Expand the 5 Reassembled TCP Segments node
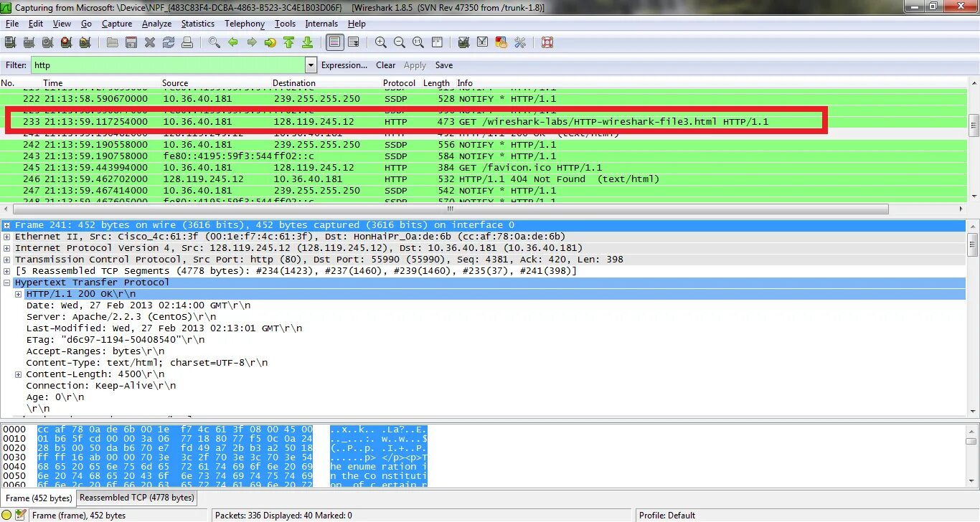This screenshot has height=522, width=980. pyautogui.click(x=7, y=271)
